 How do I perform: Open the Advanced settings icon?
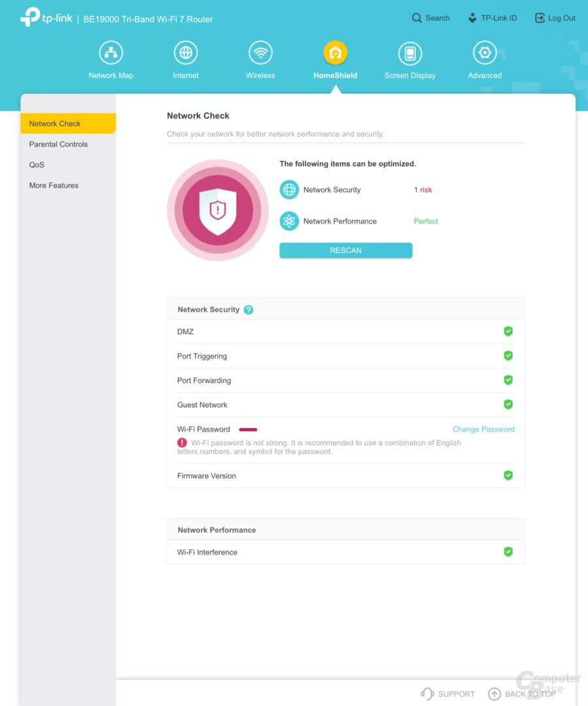(x=485, y=53)
